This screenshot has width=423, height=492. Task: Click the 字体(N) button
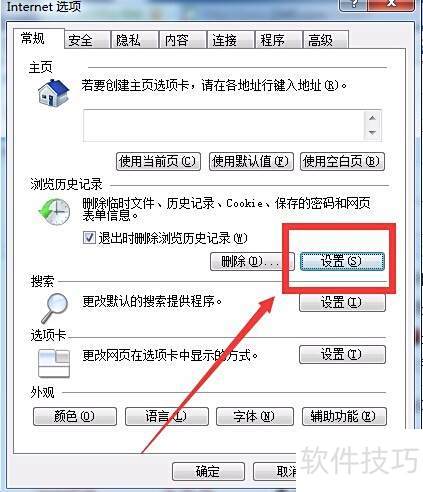click(255, 416)
